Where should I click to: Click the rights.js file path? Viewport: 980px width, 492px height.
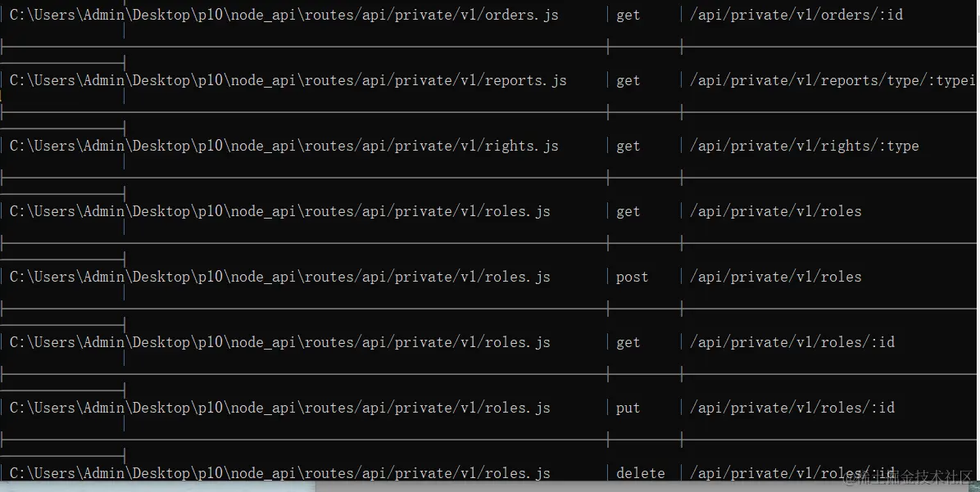coord(284,146)
